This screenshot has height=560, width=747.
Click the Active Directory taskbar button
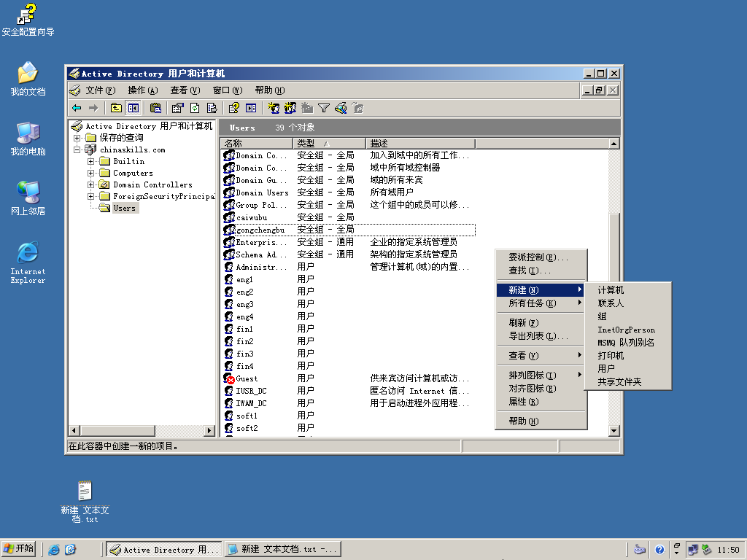click(x=164, y=550)
